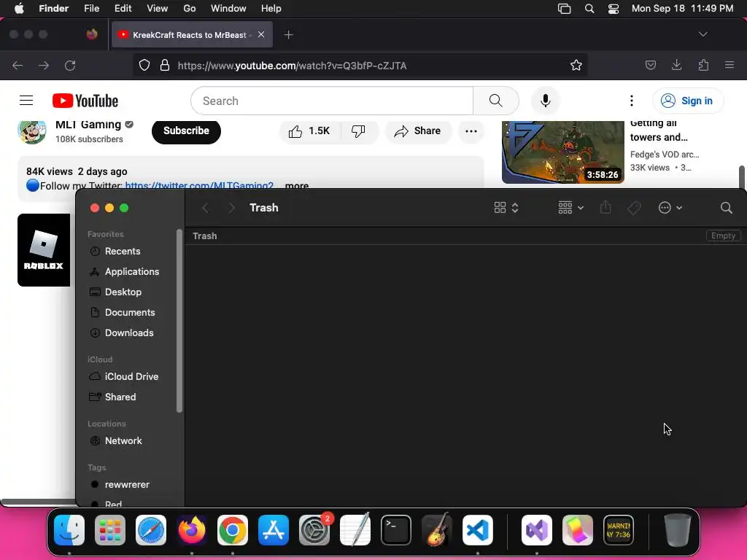The height and width of the screenshot is (560, 747).
Task: Open Firefox application hamburger menu
Action: click(729, 65)
